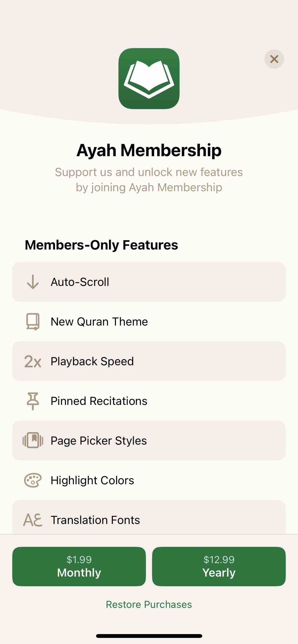298x644 pixels.
Task: Select the Highlight Colors label
Action: coord(92,480)
